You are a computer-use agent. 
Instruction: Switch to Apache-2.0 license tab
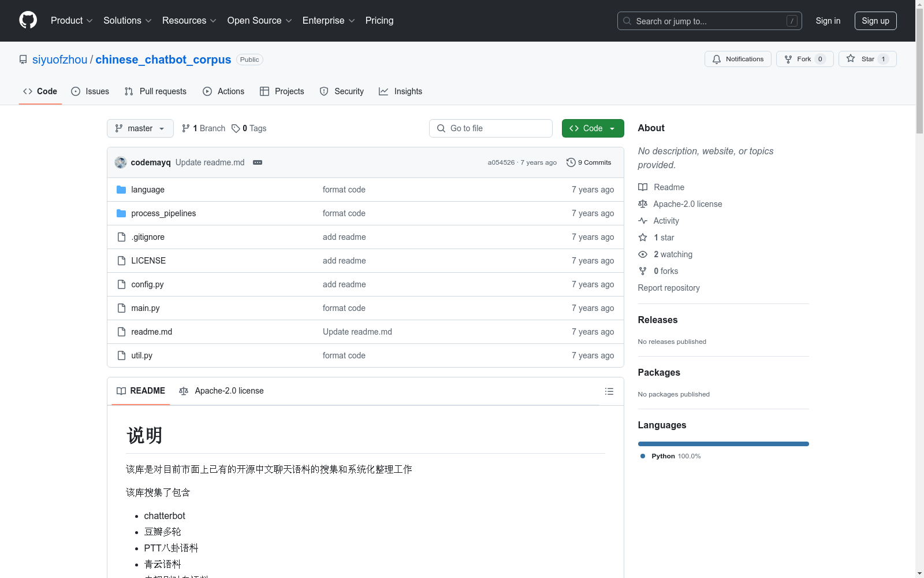click(x=221, y=391)
